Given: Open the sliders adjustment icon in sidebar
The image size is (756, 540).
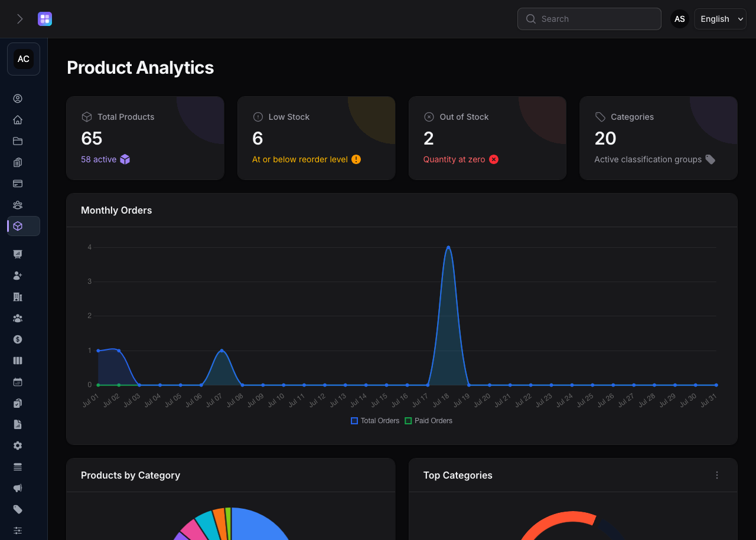Looking at the screenshot, I should (x=18, y=531).
